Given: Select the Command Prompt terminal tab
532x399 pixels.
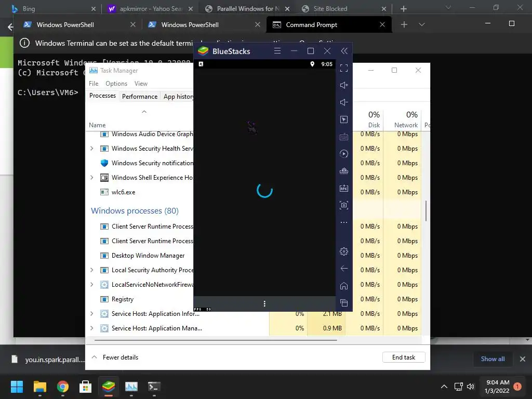Looking at the screenshot, I should 329,25.
